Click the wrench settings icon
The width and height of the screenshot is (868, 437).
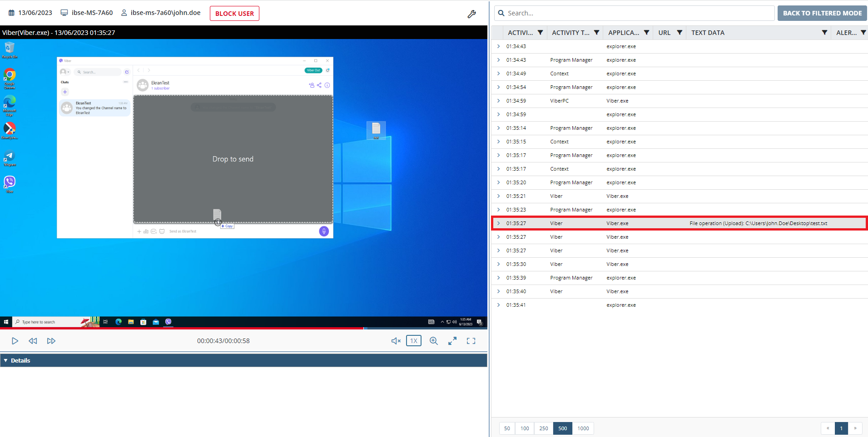click(x=471, y=14)
